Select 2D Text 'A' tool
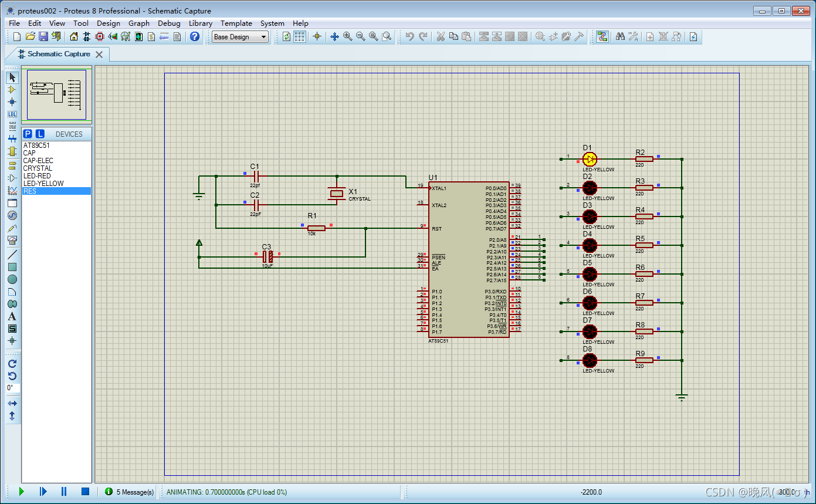The image size is (816, 504). [x=12, y=316]
